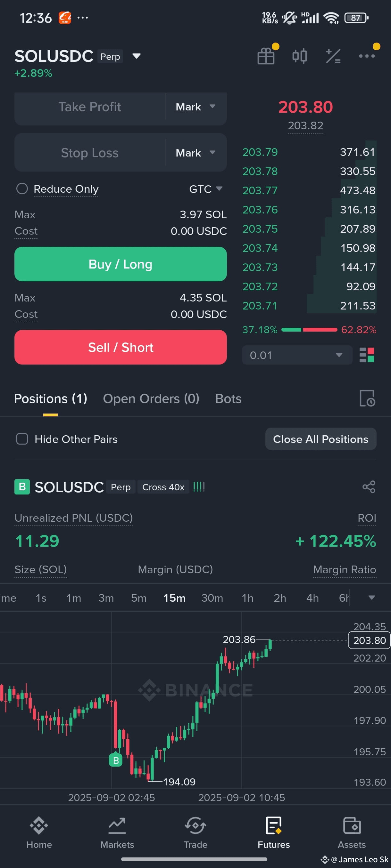
Task: Open the GTC time-in-force dropdown
Action: click(205, 189)
